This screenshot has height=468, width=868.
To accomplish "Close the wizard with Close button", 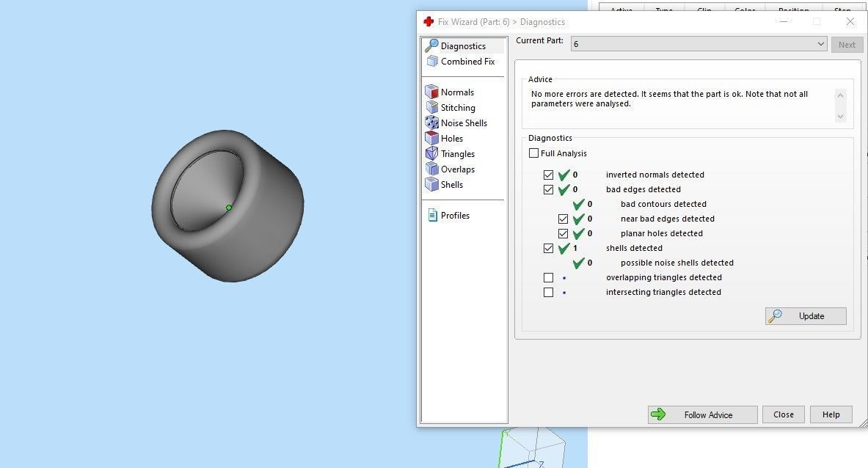I will [784, 414].
